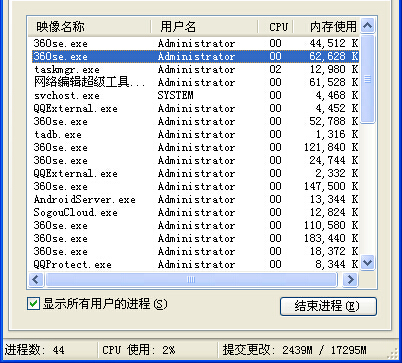Image resolution: width=402 pixels, height=363 pixels.
Task: Sort by 内存使用 column header
Action: (326, 26)
